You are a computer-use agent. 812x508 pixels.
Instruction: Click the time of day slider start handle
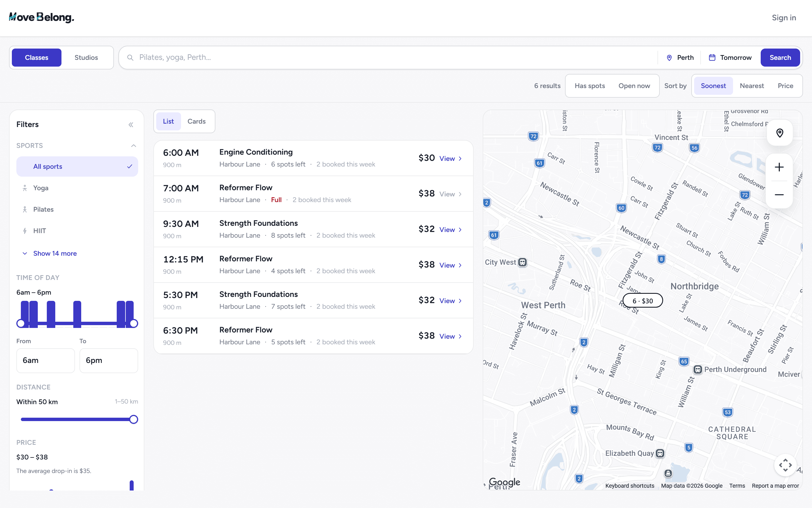coord(21,323)
